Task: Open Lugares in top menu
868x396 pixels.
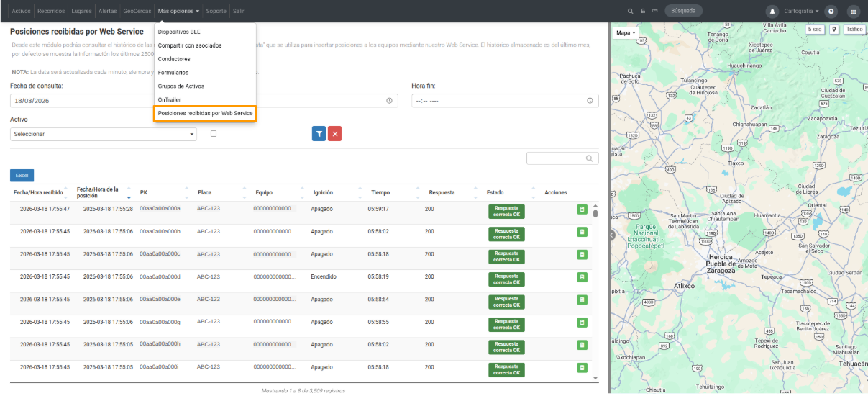Action: 82,12
